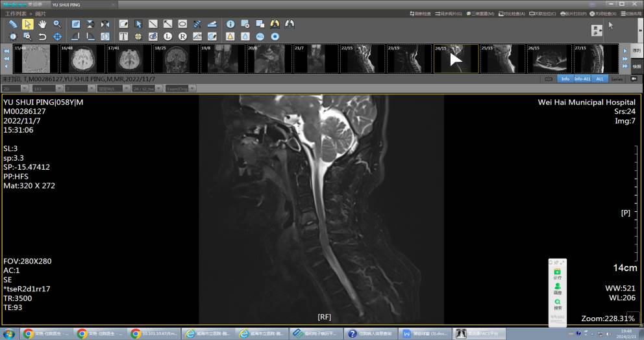
Task: Click the 关闭检查(X) close study button
Action: click(604, 14)
